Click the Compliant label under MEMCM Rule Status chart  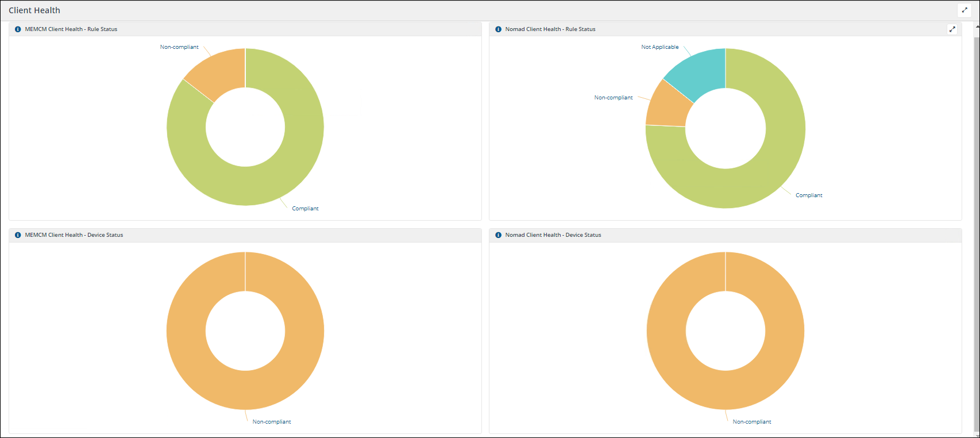pos(305,209)
